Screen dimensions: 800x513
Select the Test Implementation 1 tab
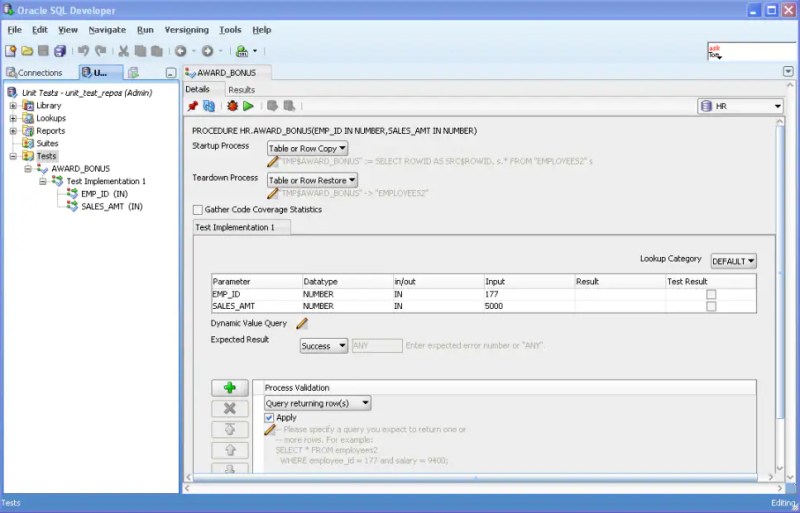[242, 227]
